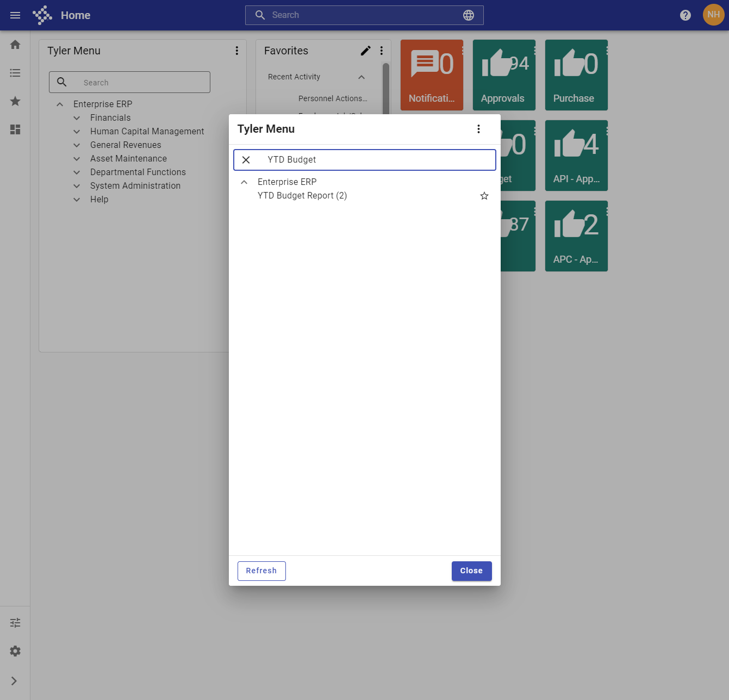Expand the Help tree node
Screen dimensions: 729x700
pyautogui.click(x=77, y=200)
